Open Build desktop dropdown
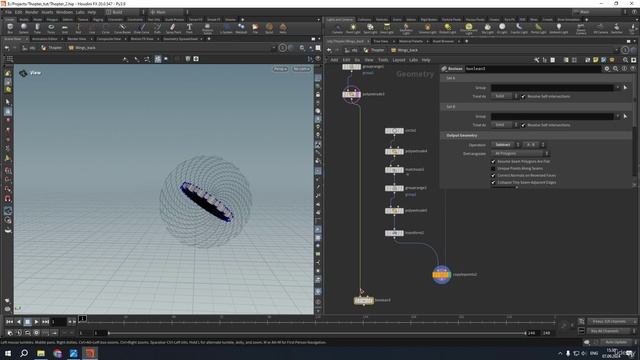Viewport: 640px width, 360px height. pyautogui.click(x=124, y=12)
